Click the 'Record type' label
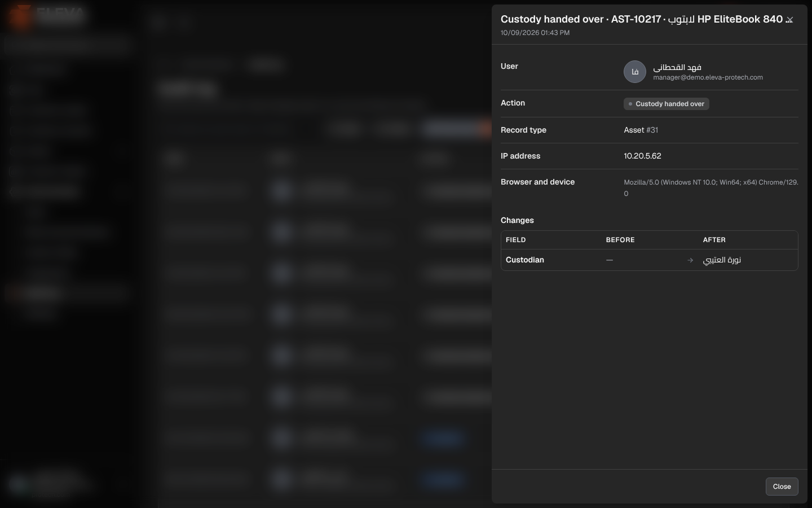This screenshot has width=812, height=508. point(523,130)
